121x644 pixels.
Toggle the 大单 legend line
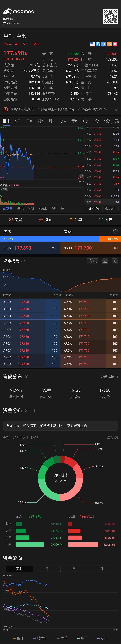pyautogui.click(x=62, y=638)
